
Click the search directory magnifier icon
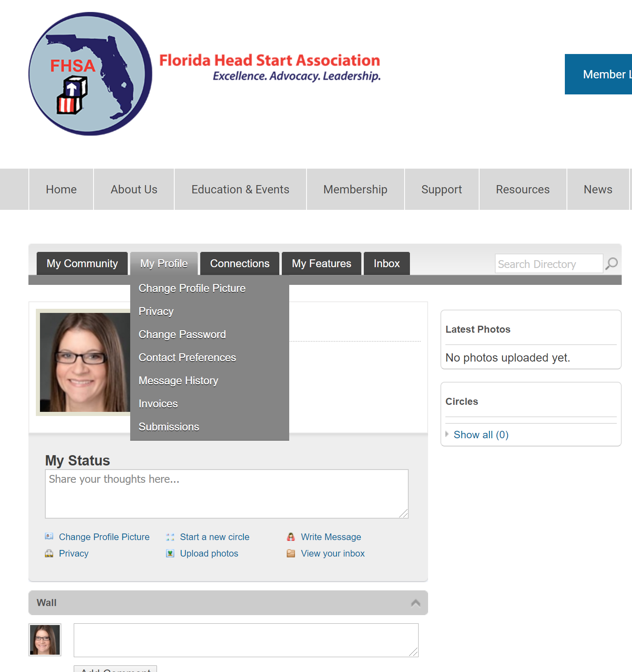tap(612, 263)
